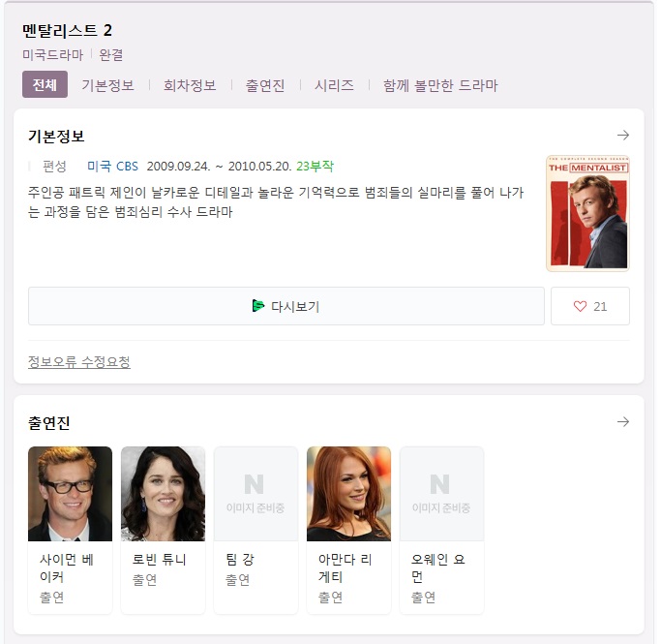Click the 미국드라마 category label
Image resolution: width=661 pixels, height=644 pixels.
(x=52, y=55)
